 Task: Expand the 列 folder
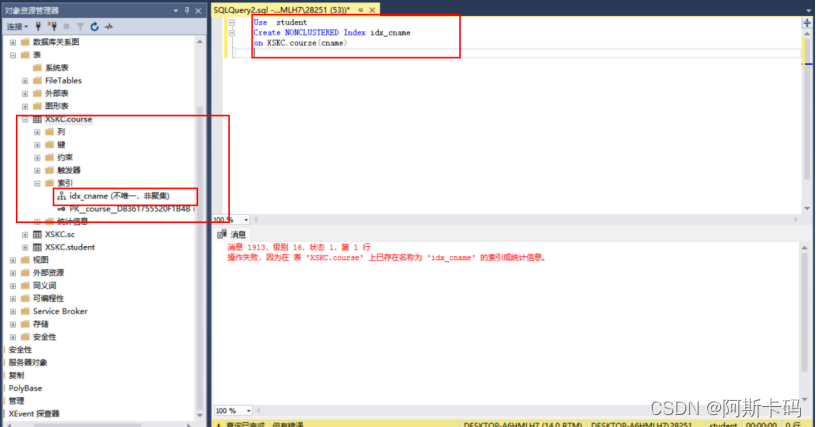(x=37, y=132)
